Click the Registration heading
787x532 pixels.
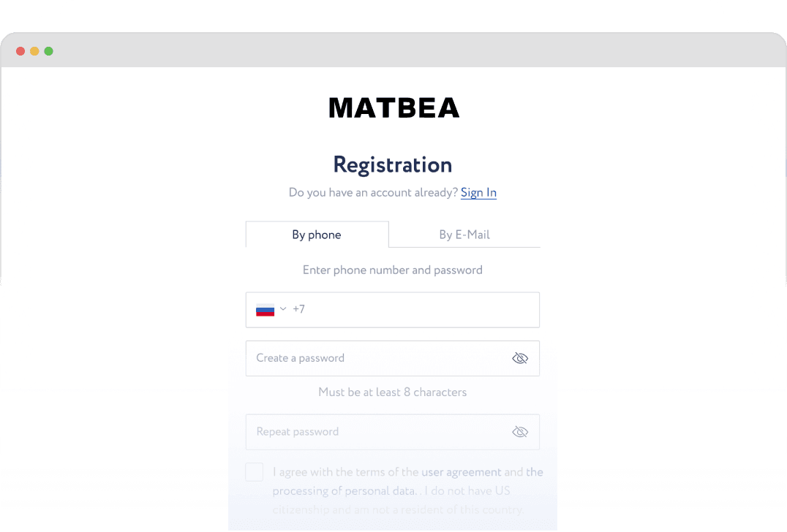[x=393, y=165]
